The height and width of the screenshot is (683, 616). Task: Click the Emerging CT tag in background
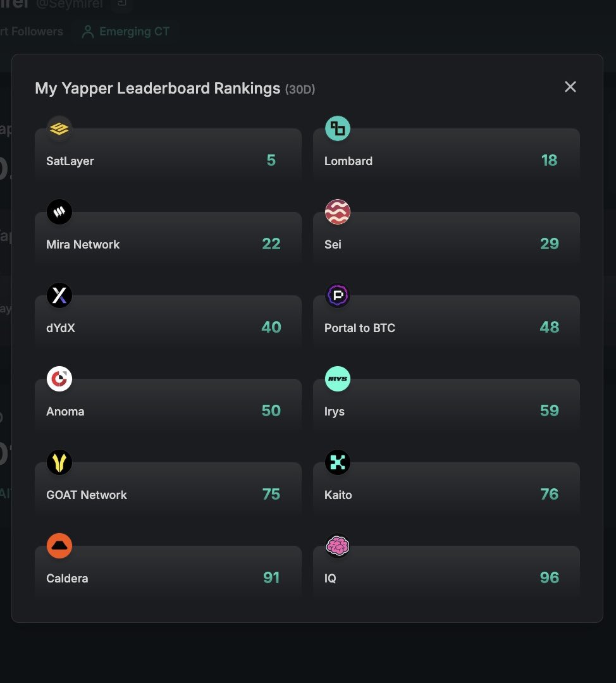point(126,32)
